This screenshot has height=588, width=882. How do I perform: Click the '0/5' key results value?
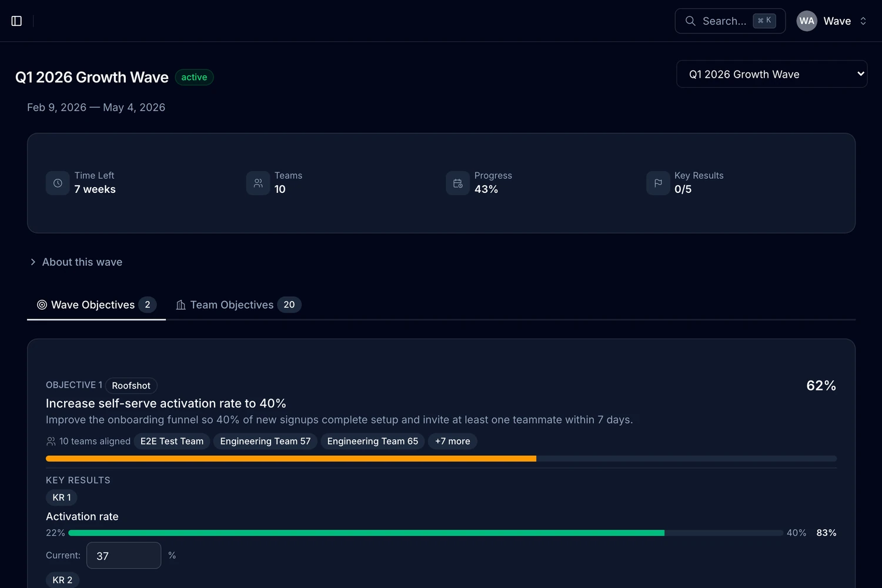click(x=683, y=189)
